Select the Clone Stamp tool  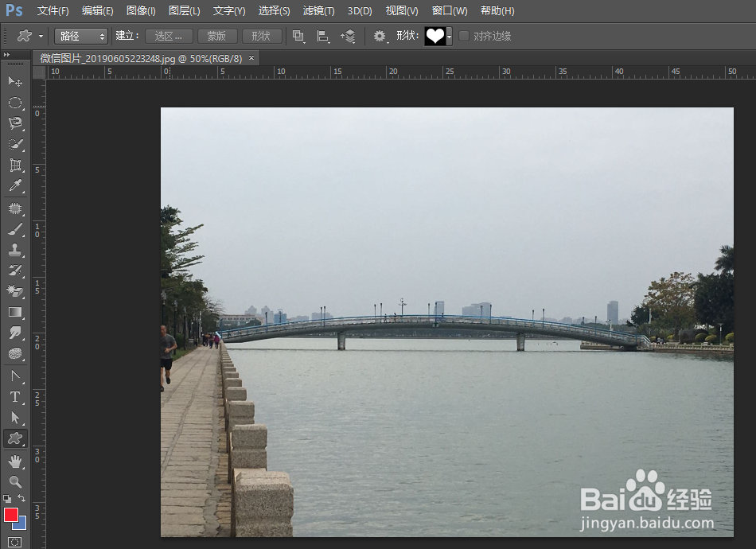(x=15, y=250)
